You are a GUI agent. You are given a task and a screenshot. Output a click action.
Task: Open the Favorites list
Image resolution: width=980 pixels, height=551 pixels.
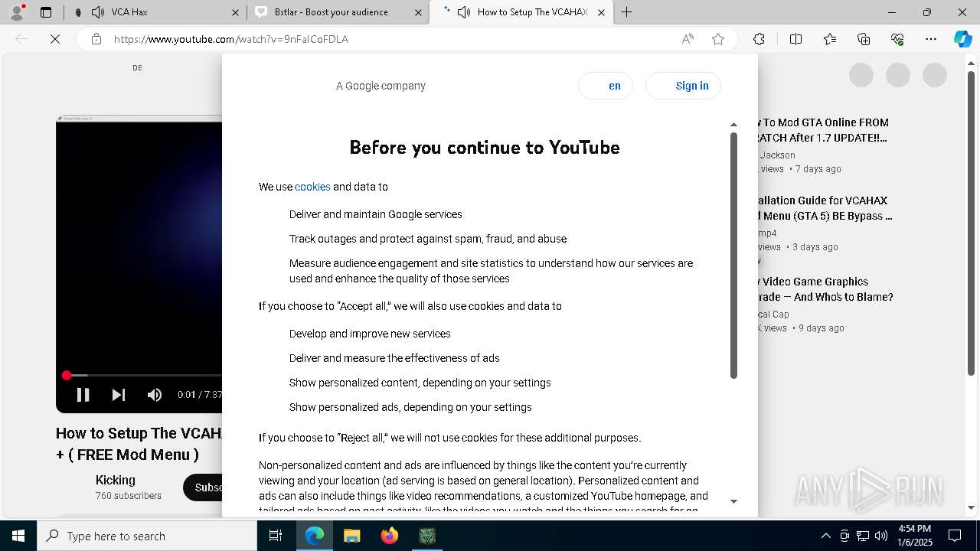[x=830, y=39]
